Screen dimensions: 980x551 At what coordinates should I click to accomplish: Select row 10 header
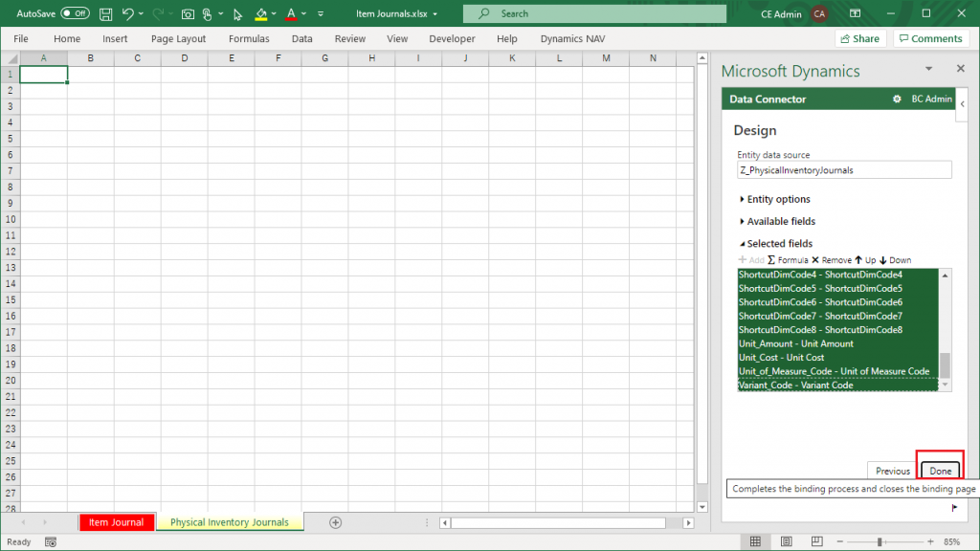point(10,219)
